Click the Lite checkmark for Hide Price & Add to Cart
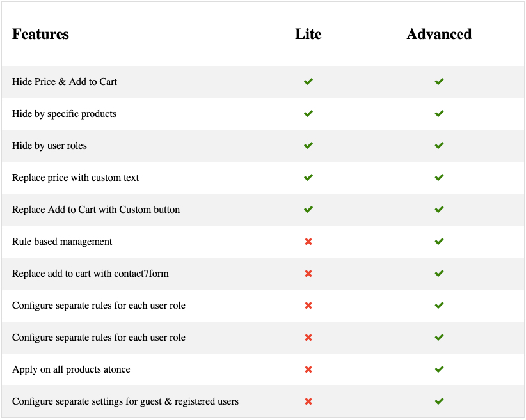The width and height of the screenshot is (526, 420). coord(308,81)
